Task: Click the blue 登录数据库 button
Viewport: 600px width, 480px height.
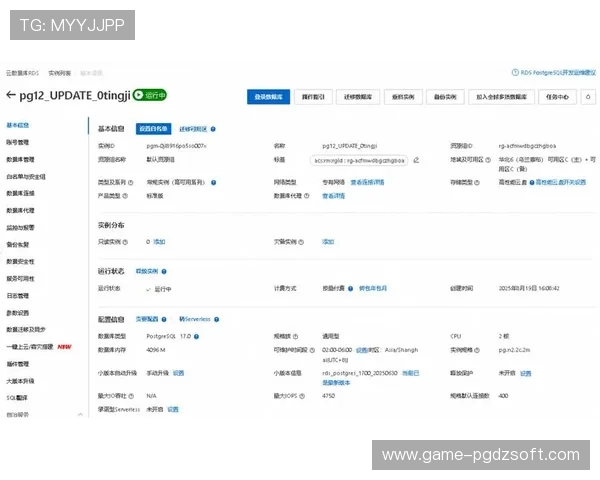Action: [x=269, y=97]
